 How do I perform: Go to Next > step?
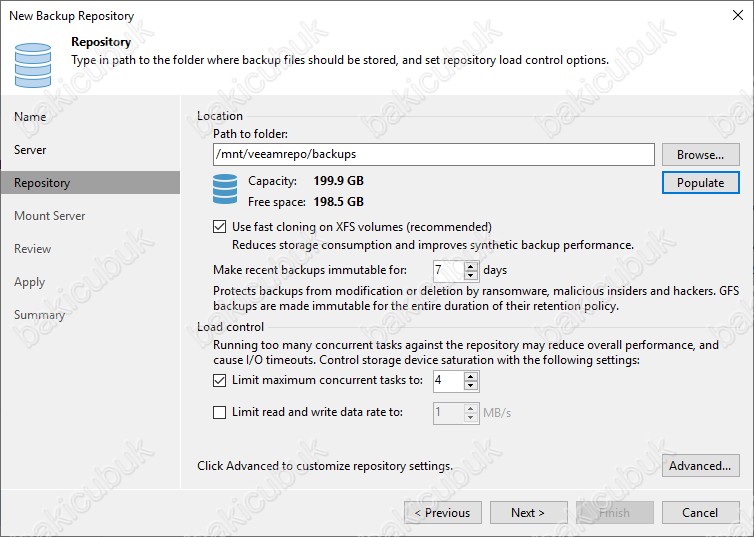528,512
